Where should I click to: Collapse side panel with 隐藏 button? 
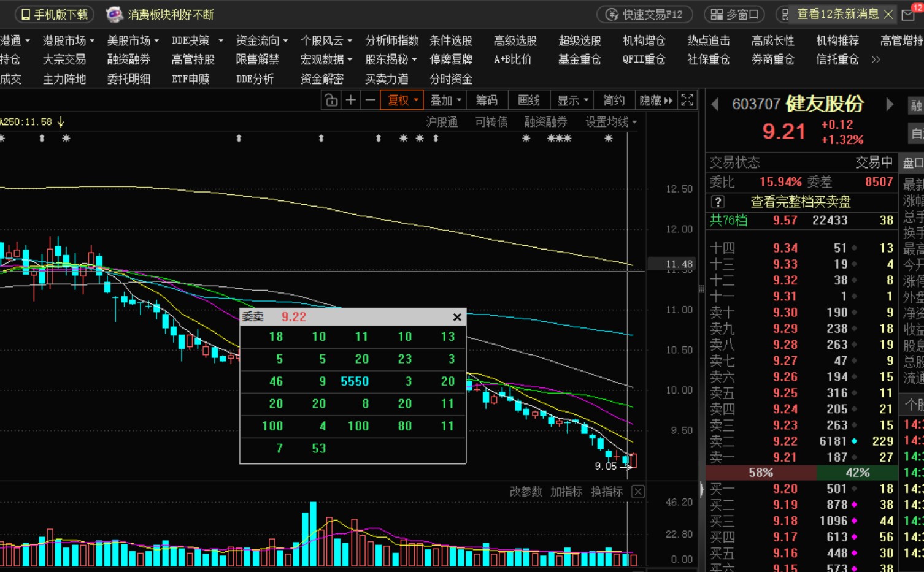[x=656, y=100]
